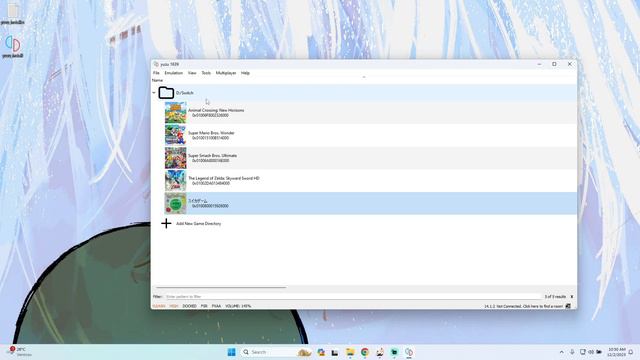Collapse the D:/Switch game directory

(x=154, y=93)
